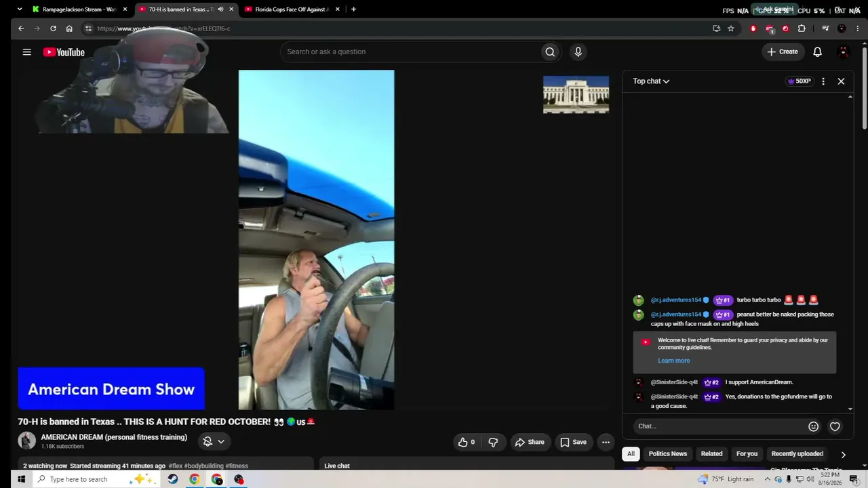This screenshot has height=488, width=868.
Task: Toggle the channel notification bell setting
Action: point(214,442)
